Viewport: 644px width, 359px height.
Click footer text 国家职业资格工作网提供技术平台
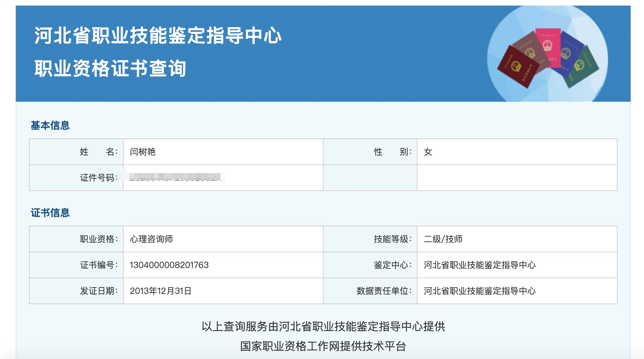click(x=323, y=346)
